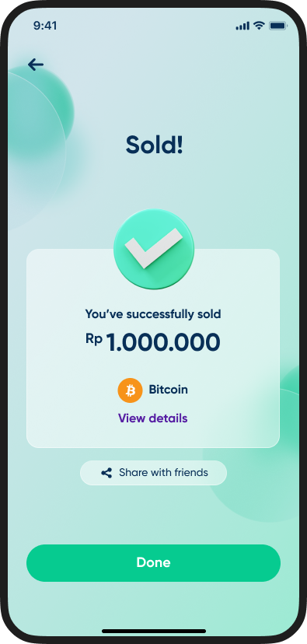Tap the share icon beside Share with friends
307x644 pixels.
(106, 473)
